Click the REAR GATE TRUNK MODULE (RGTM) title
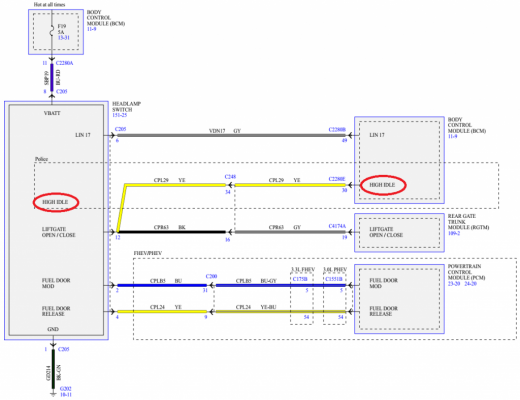The width and height of the screenshot is (520, 400). [x=468, y=222]
